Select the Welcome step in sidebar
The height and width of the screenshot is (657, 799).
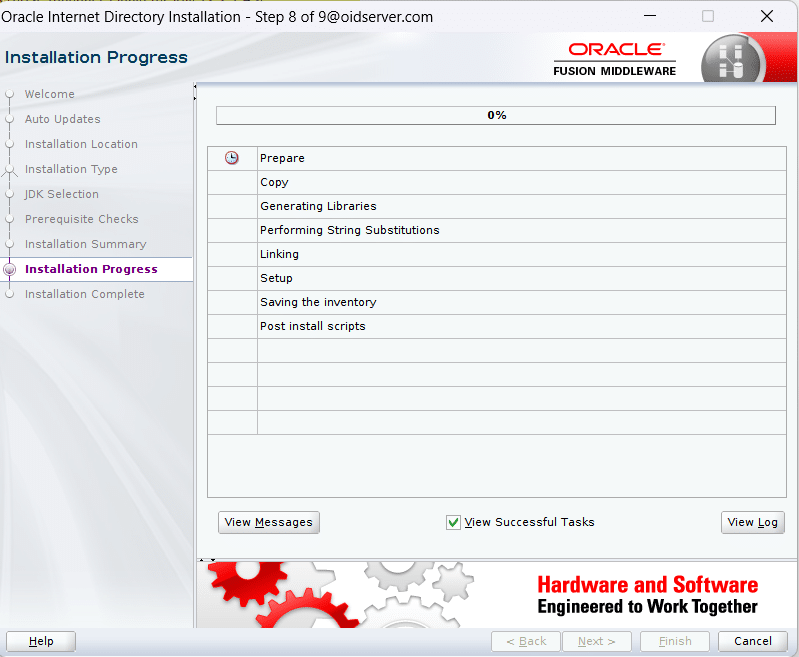pyautogui.click(x=49, y=94)
